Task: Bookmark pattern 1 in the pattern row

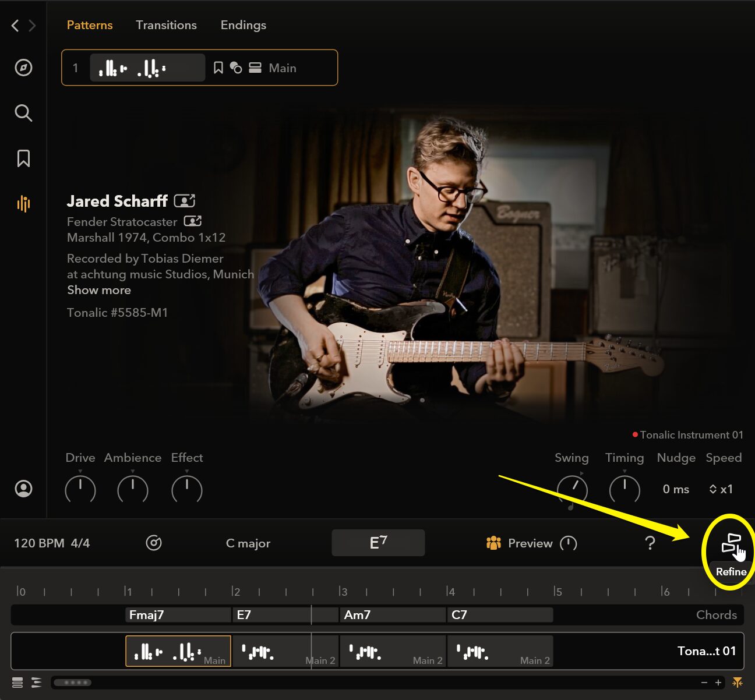Action: click(218, 68)
